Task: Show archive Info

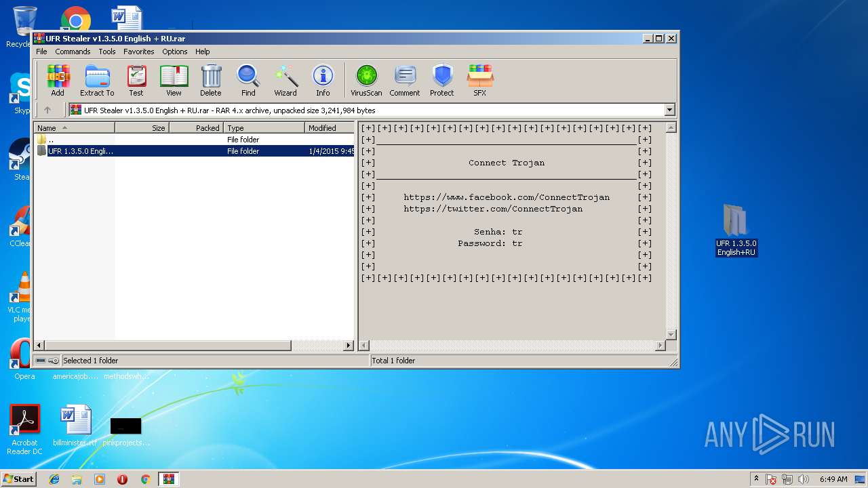Action: (x=323, y=81)
